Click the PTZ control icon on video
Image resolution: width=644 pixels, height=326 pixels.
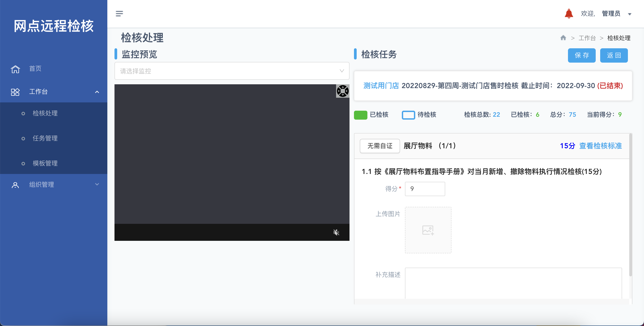click(343, 91)
